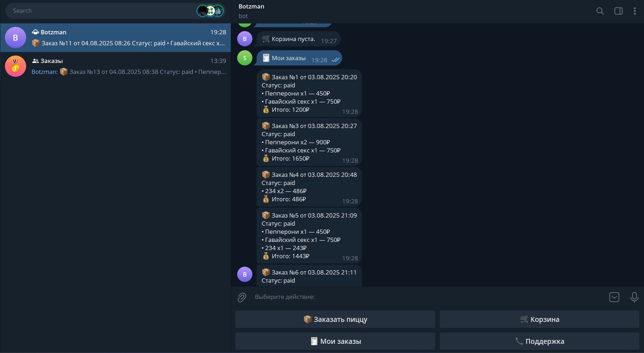Viewport: 644px width, 353px height.
Task: Click the Поддержка keyboard button
Action: (x=539, y=341)
